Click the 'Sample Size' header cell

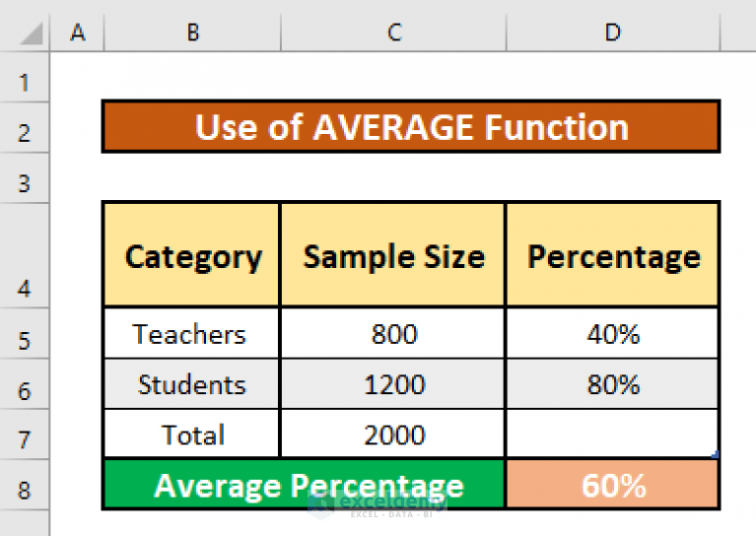pos(393,255)
